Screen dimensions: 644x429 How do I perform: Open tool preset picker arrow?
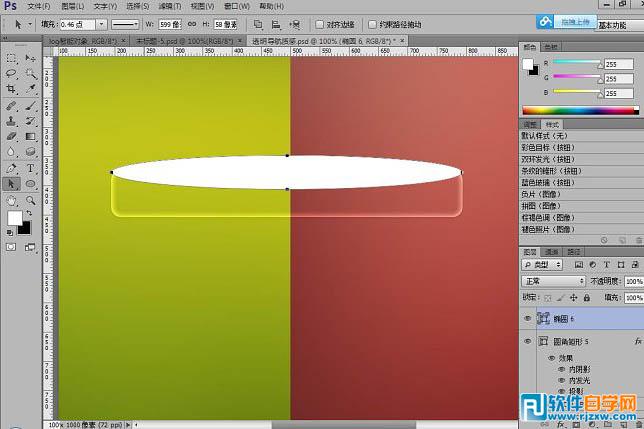pos(30,25)
